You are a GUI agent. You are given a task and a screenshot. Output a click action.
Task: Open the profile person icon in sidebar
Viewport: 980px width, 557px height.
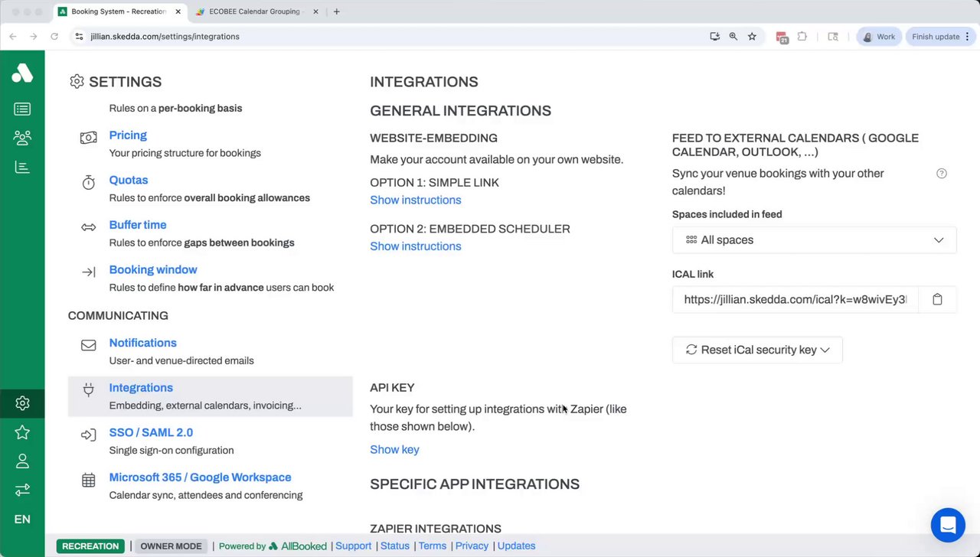tap(22, 461)
